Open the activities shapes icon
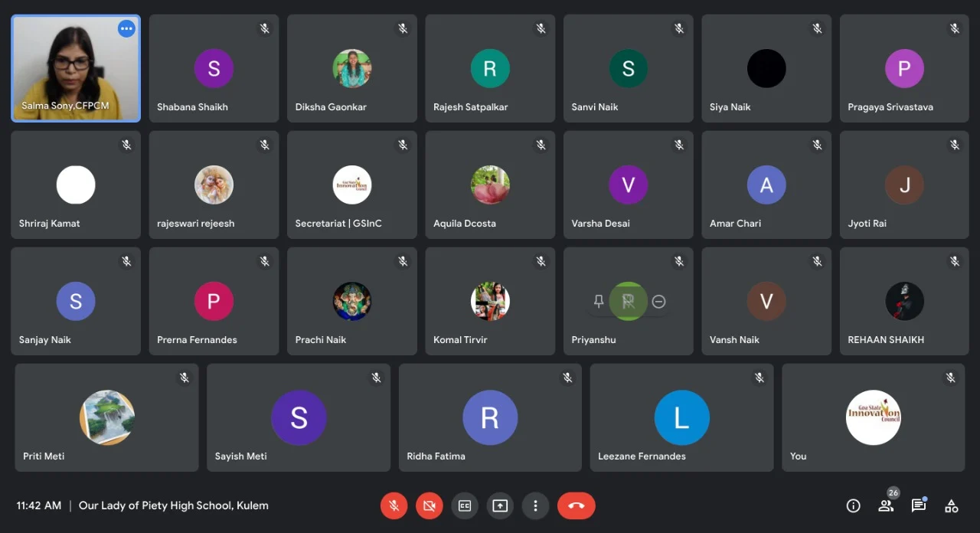The height and width of the screenshot is (533, 980). point(951,505)
